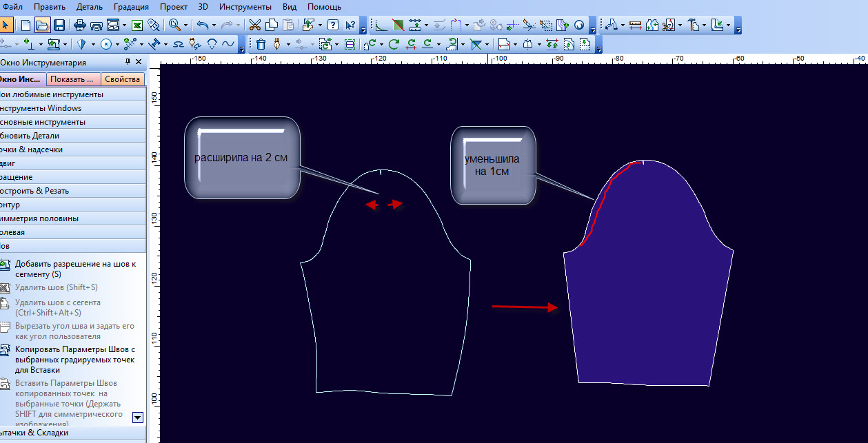The image size is (868, 443).
Task: Click the Excel export icon
Action: [x=137, y=25]
